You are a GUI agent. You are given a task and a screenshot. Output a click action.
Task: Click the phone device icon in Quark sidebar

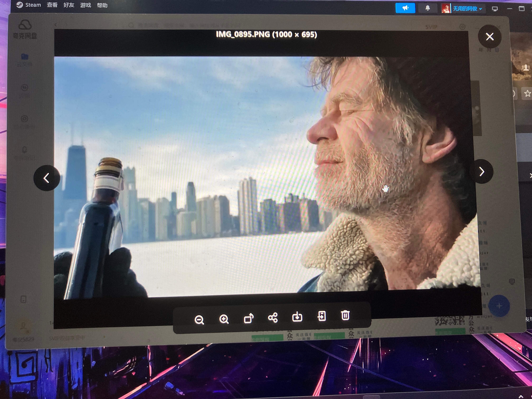click(x=24, y=299)
